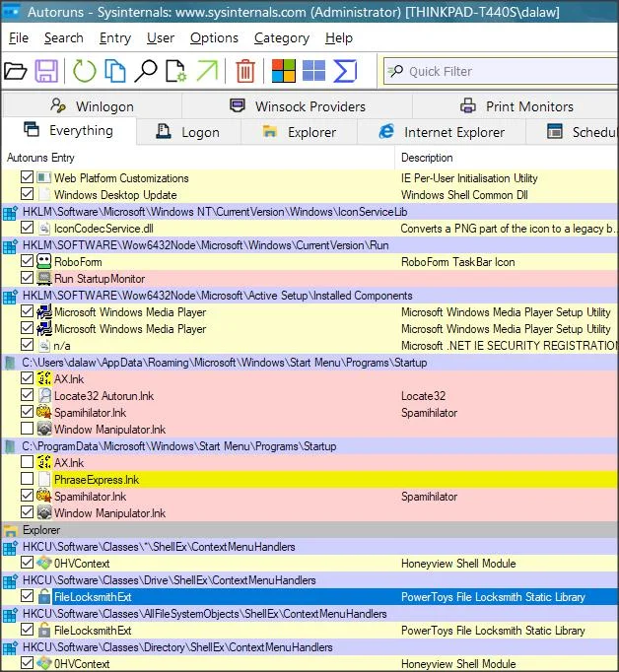619x672 pixels.
Task: Open the Entry menu
Action: tap(115, 37)
